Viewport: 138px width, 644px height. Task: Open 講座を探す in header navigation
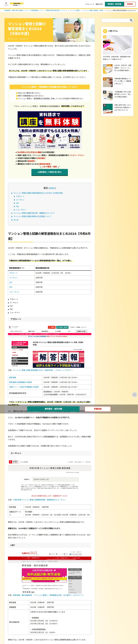coord(99,4)
